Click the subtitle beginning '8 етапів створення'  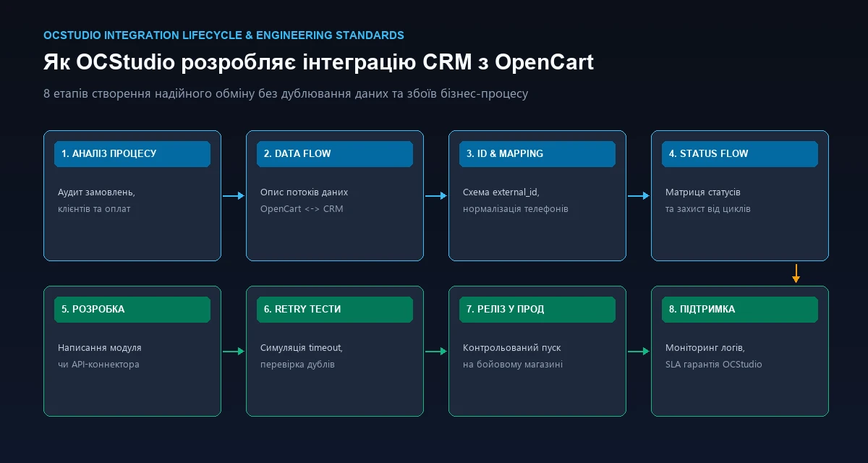[286, 94]
